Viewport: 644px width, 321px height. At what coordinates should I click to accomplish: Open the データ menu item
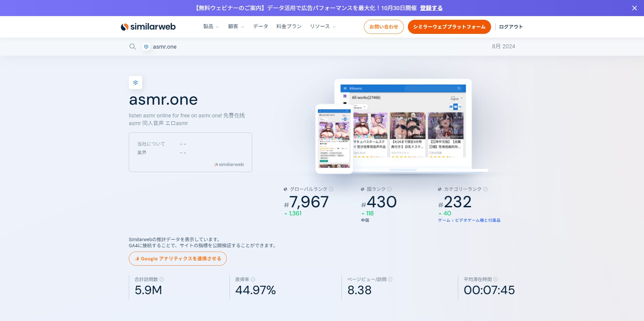[261, 26]
